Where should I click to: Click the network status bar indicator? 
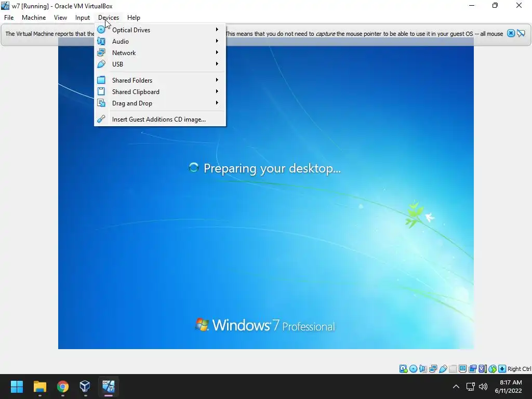(x=433, y=369)
